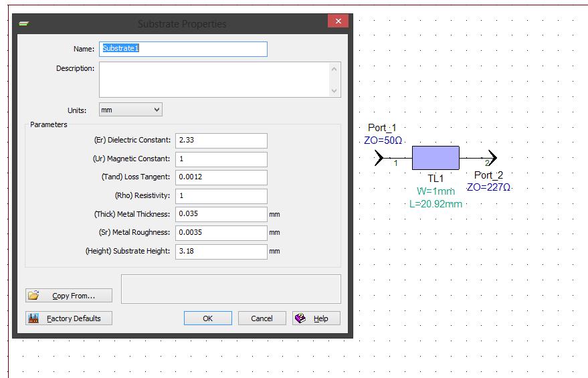Select the Port_1 label text
588x378 pixels.
tap(382, 128)
